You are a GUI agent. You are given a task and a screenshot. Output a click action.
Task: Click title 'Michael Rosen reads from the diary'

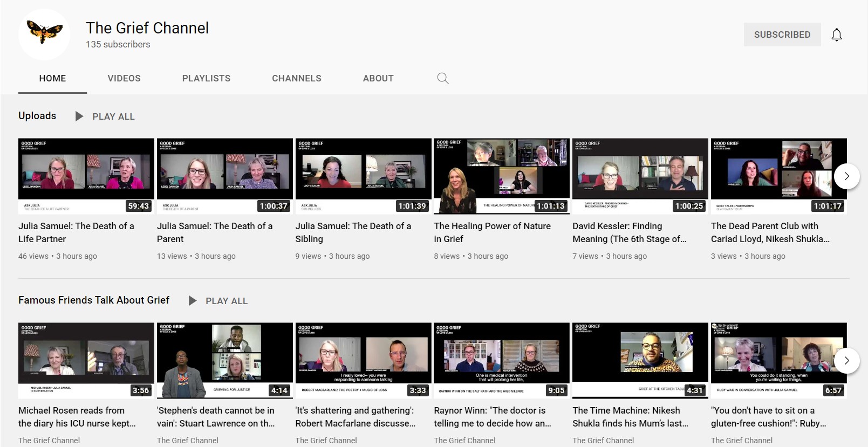(x=77, y=417)
